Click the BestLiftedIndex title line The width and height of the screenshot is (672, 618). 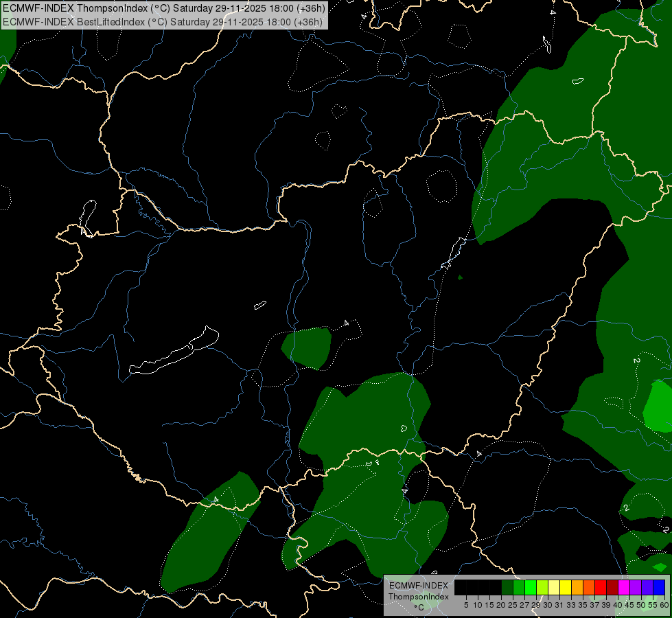click(162, 22)
